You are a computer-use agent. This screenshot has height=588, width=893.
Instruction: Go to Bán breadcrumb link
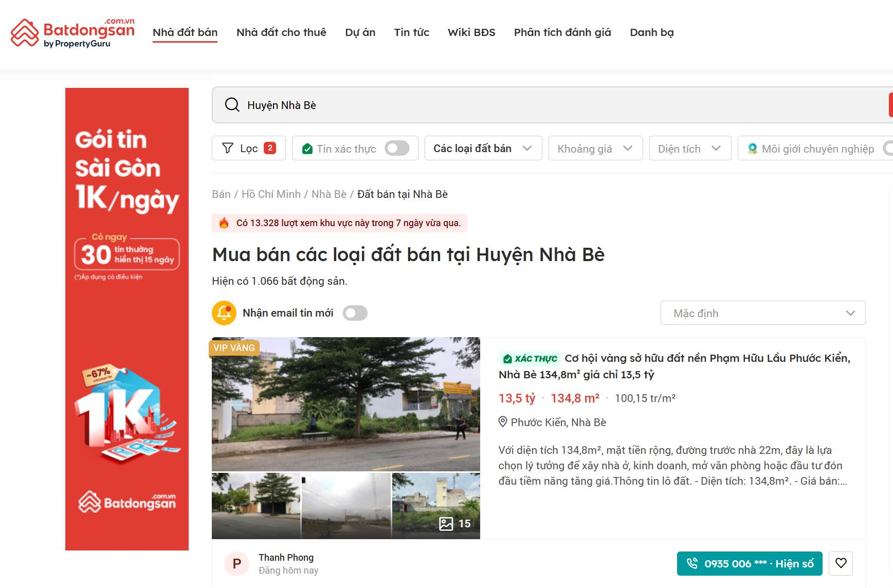[221, 194]
